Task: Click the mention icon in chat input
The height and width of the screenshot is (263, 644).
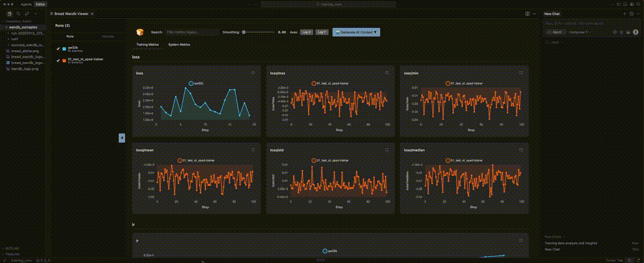Action: (615, 32)
